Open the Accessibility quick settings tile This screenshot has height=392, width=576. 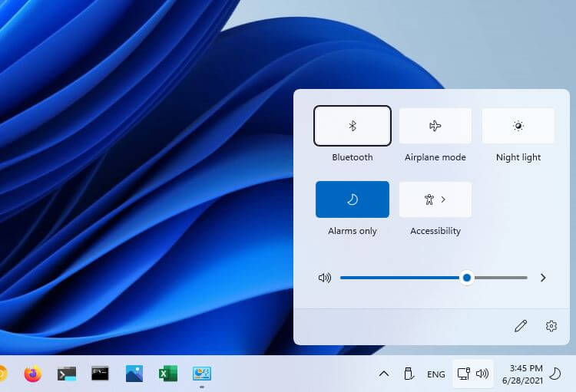435,199
